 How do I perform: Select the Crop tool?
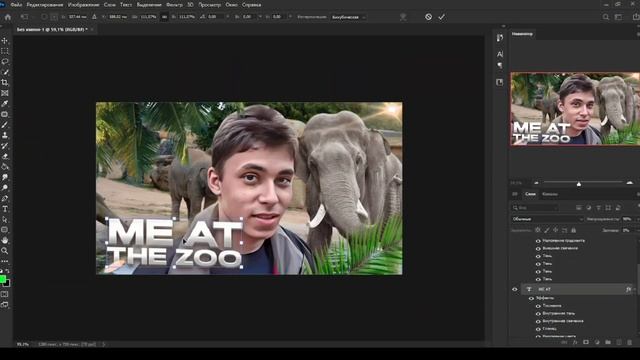click(5, 83)
